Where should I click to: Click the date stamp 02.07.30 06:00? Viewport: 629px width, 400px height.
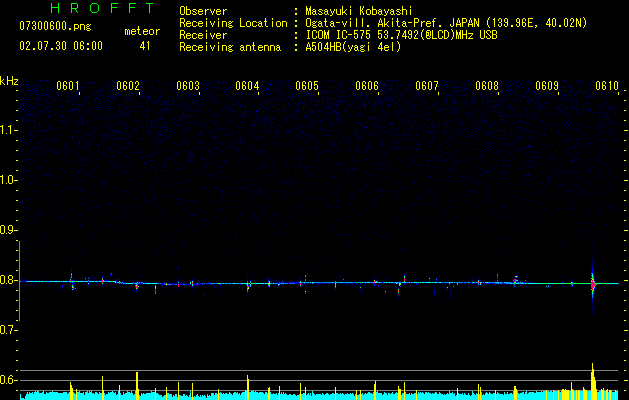point(61,46)
